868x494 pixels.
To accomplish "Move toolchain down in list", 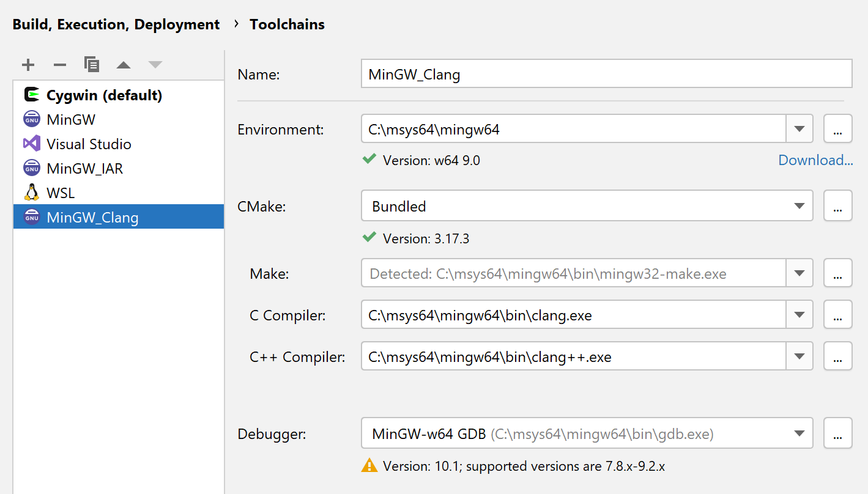I will 155,65.
